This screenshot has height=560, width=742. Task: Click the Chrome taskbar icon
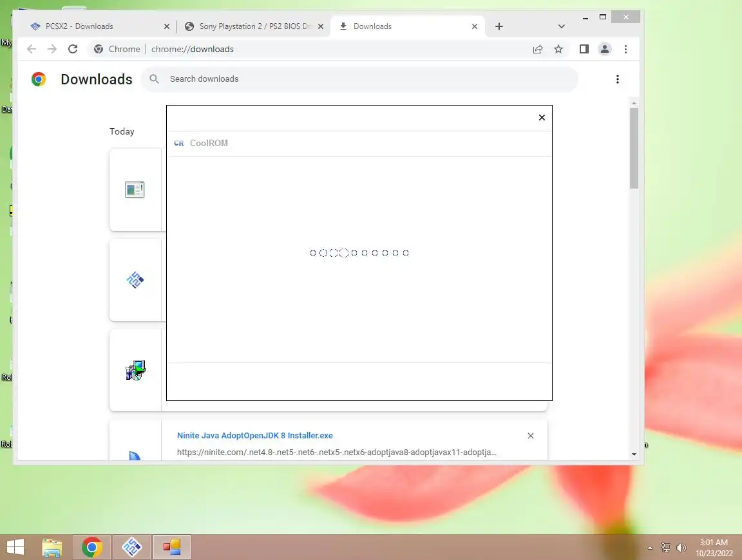coord(92,548)
